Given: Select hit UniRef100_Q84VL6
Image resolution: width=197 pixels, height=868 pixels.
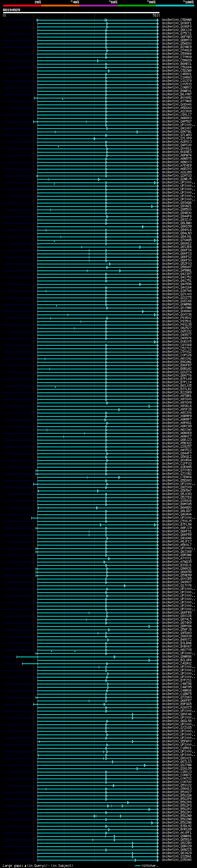Looking at the screenshot, I should tap(177, 230).
